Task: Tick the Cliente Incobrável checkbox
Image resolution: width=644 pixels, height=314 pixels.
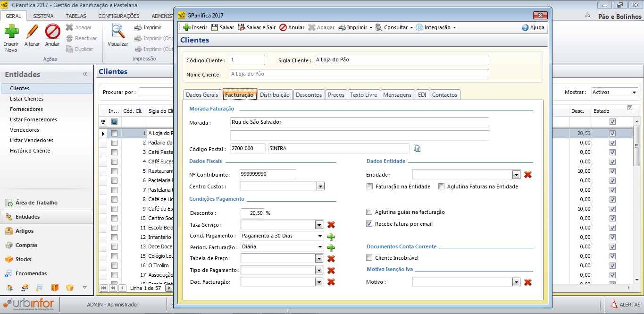Action: [370, 258]
